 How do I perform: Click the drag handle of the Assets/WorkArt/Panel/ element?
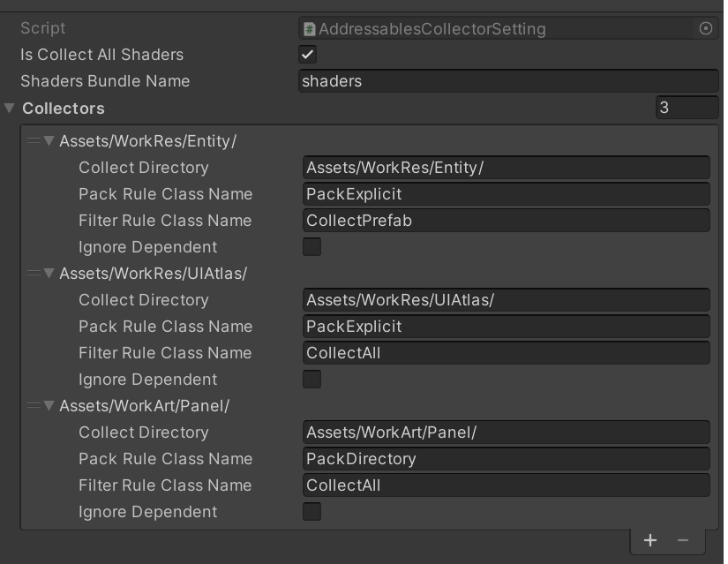point(34,406)
